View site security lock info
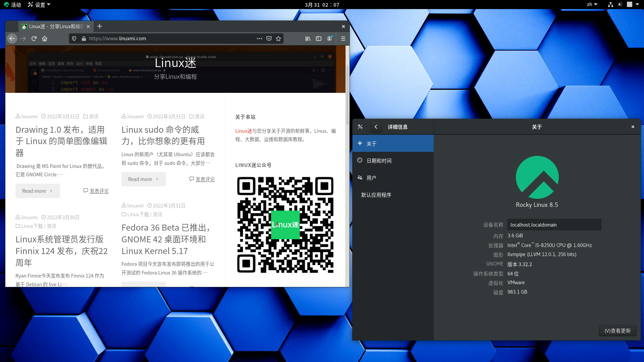The width and height of the screenshot is (644, 362). point(84,39)
